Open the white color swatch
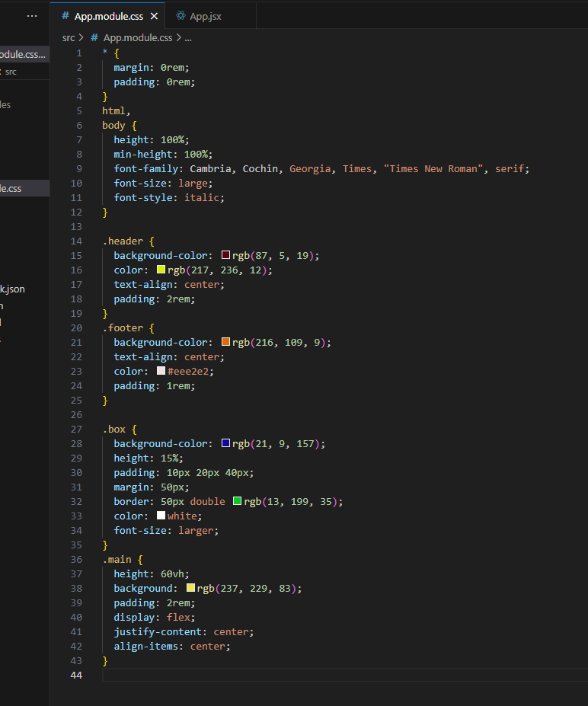Viewport: 588px width, 706px height. click(161, 516)
